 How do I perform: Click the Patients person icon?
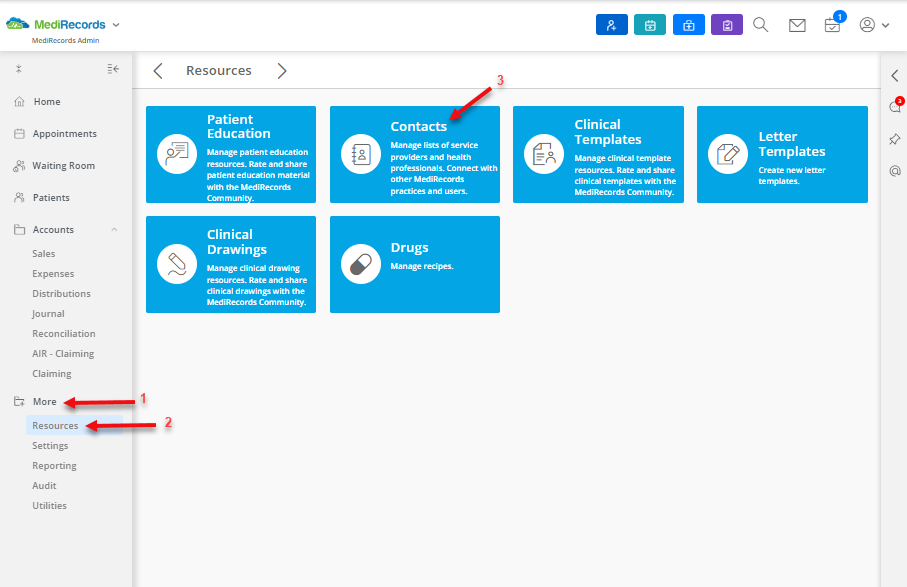(x=19, y=198)
